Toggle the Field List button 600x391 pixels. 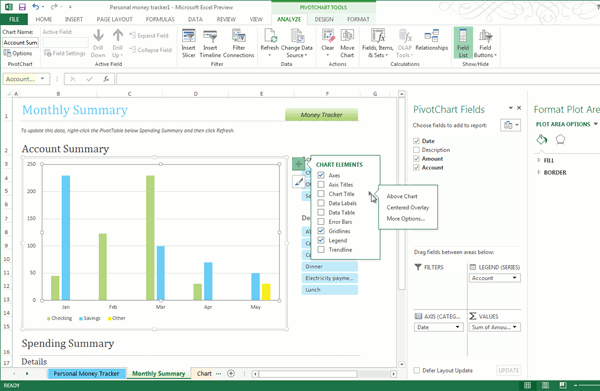[463, 43]
